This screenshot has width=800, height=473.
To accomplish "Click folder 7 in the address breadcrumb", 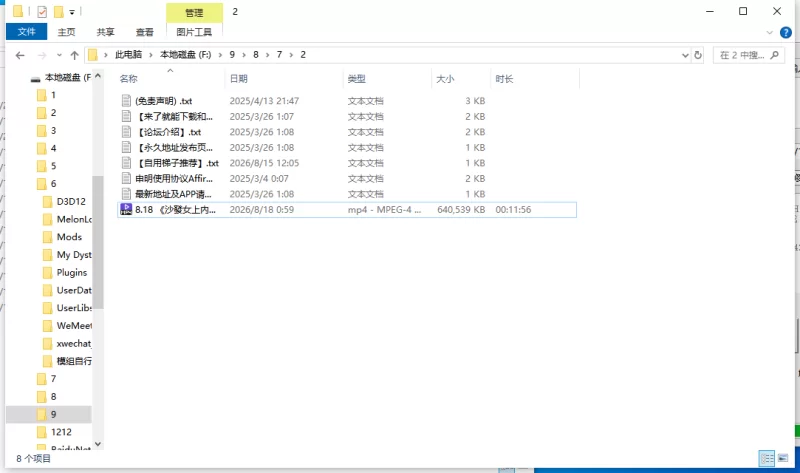I will (279, 55).
